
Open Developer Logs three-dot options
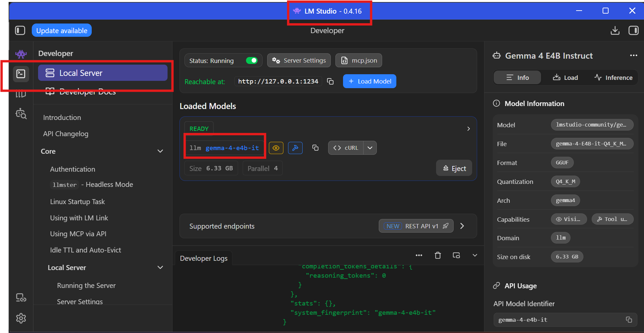click(419, 255)
